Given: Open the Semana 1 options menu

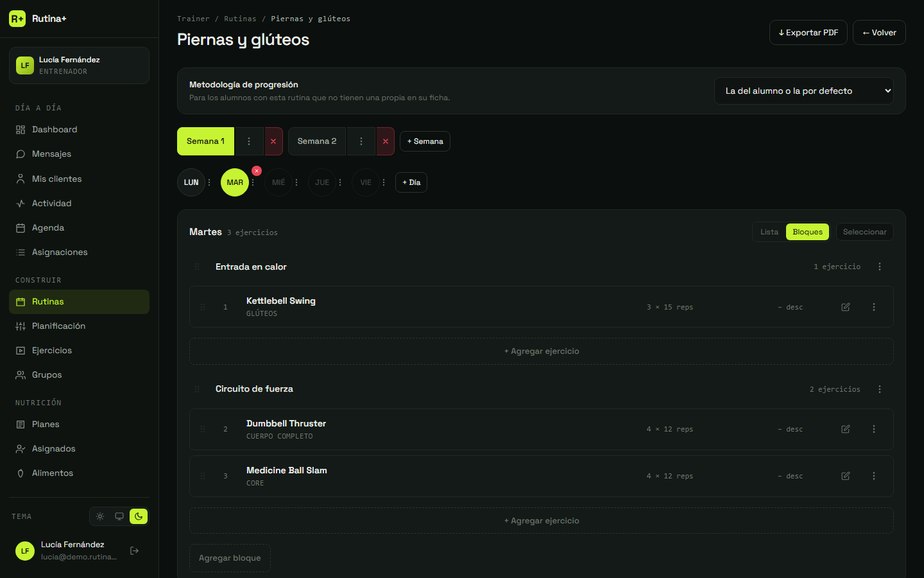Looking at the screenshot, I should coord(249,141).
